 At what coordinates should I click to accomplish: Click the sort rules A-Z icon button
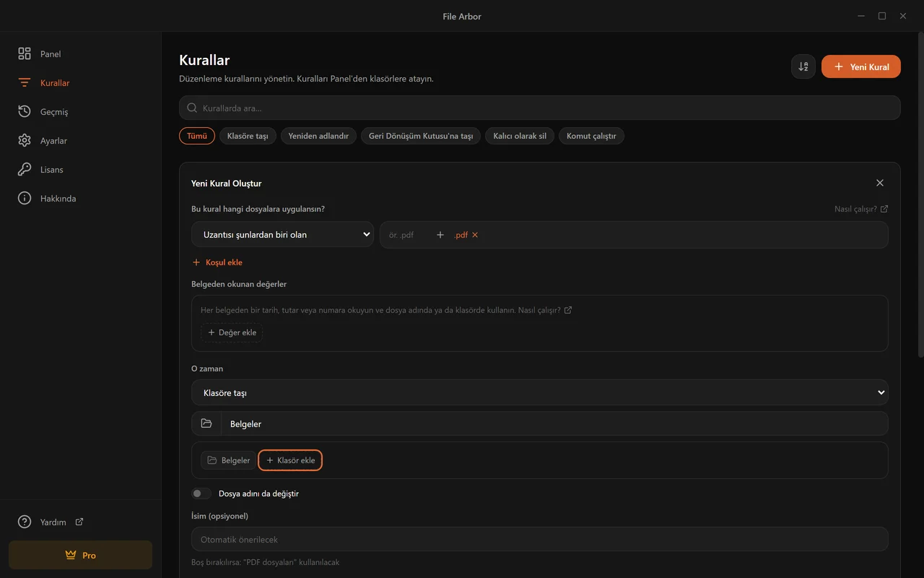click(x=803, y=66)
